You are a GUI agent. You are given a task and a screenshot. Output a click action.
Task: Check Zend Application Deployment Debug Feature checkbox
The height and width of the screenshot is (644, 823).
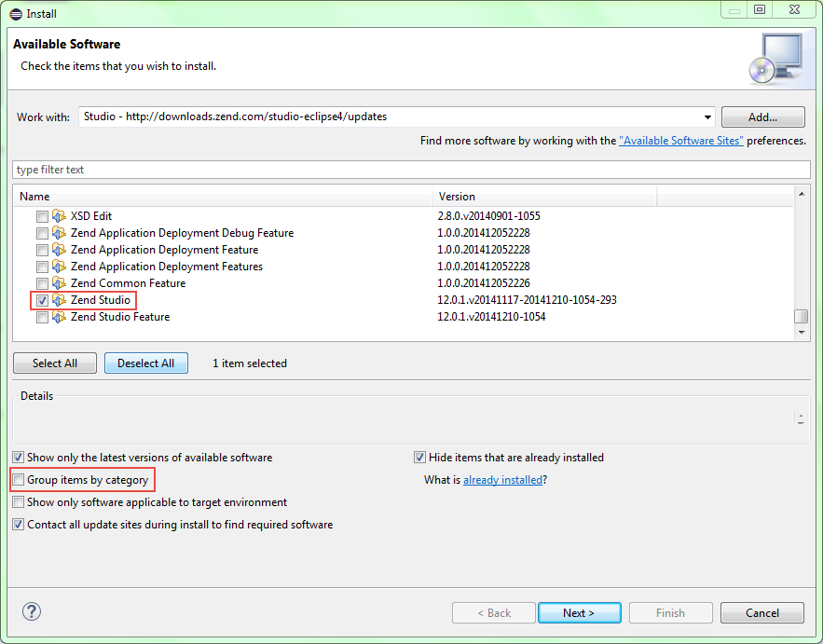click(42, 233)
